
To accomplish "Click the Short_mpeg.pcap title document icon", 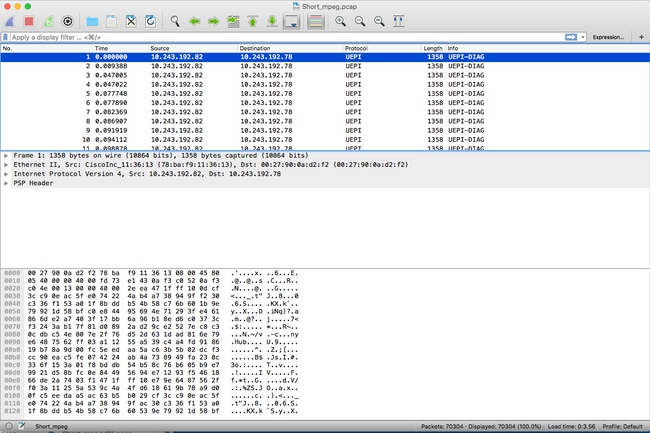I will click(x=296, y=6).
